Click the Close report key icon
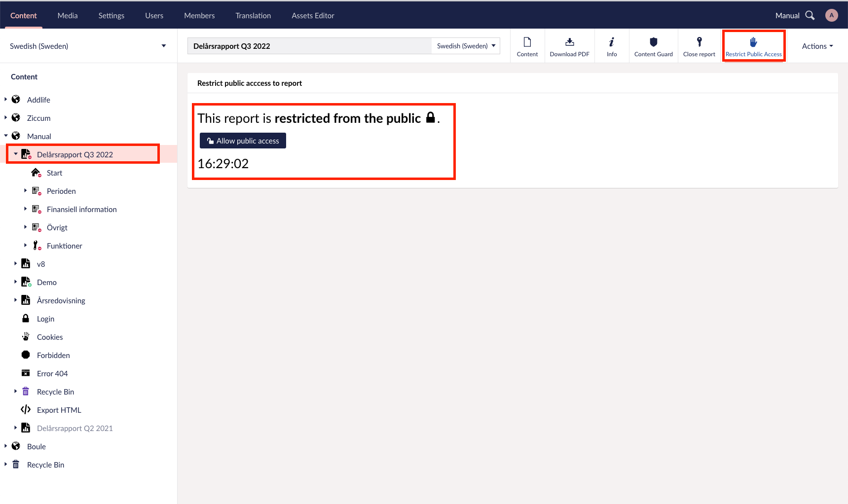Viewport: 848px width, 504px height. pyautogui.click(x=699, y=42)
